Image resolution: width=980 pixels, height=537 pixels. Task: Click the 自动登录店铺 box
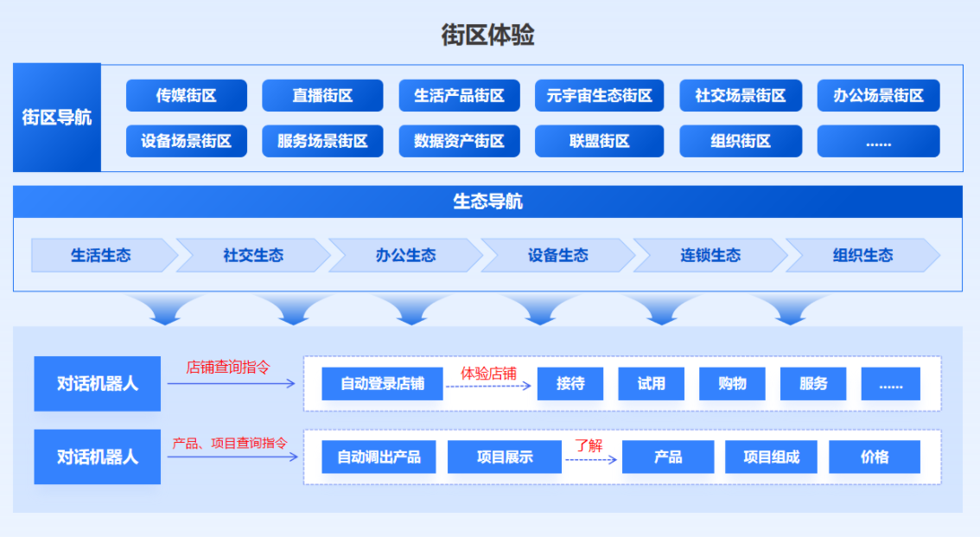click(382, 384)
